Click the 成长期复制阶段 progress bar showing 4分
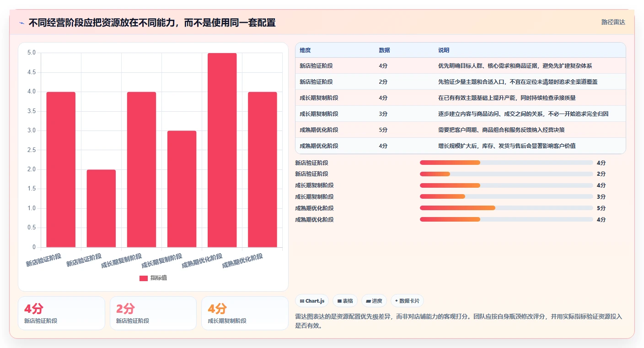The width and height of the screenshot is (644, 348). point(506,185)
